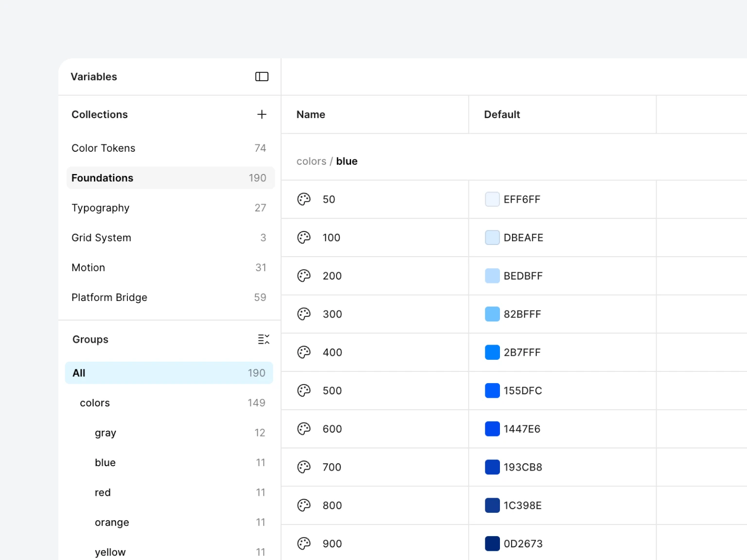Select variable name 600
The image size is (747, 560).
332,429
